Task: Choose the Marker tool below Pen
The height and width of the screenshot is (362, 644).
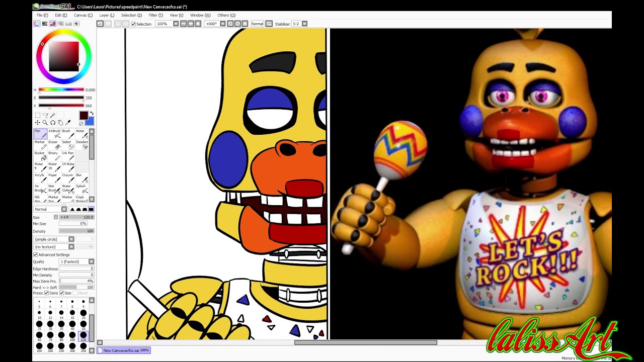Action: (x=40, y=145)
